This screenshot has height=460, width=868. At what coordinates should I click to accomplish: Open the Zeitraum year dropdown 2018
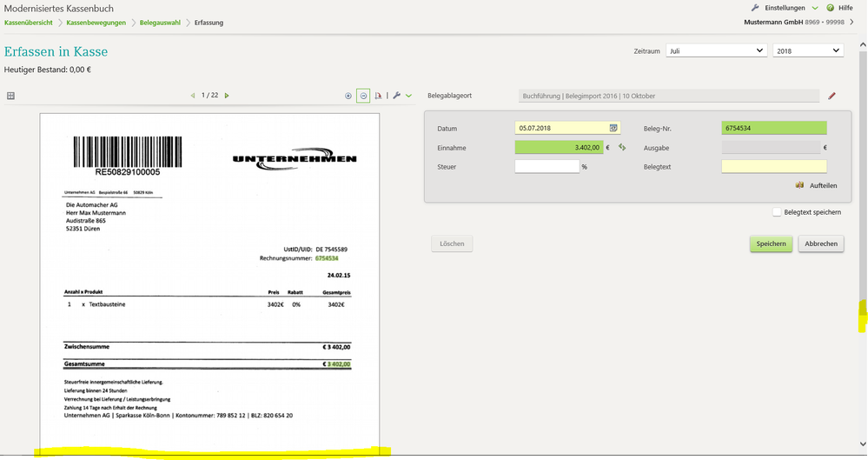[808, 50]
